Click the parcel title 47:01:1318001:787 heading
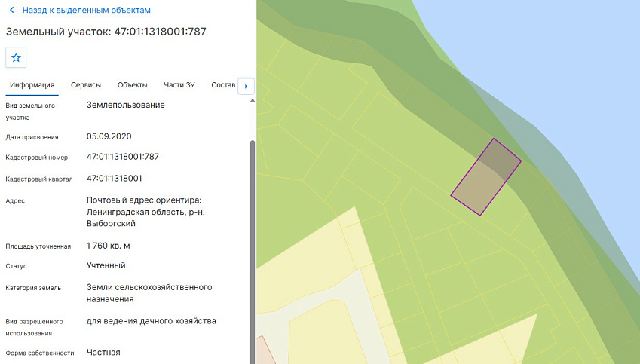640x364 pixels. pyautogui.click(x=106, y=32)
